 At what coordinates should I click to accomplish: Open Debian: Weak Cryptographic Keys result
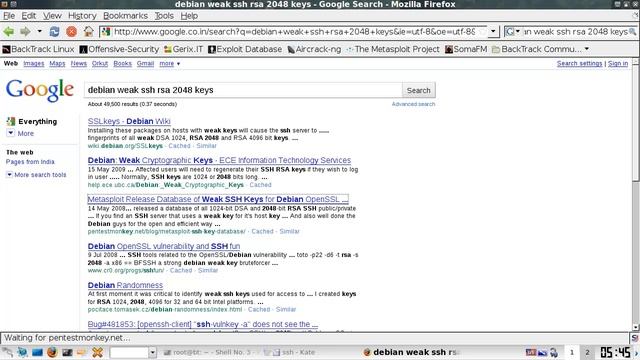(x=219, y=160)
